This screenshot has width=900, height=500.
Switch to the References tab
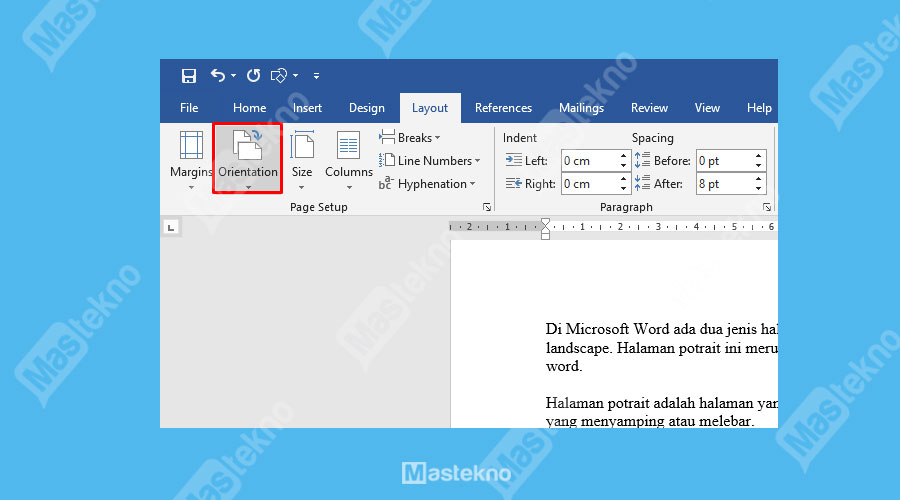point(503,108)
